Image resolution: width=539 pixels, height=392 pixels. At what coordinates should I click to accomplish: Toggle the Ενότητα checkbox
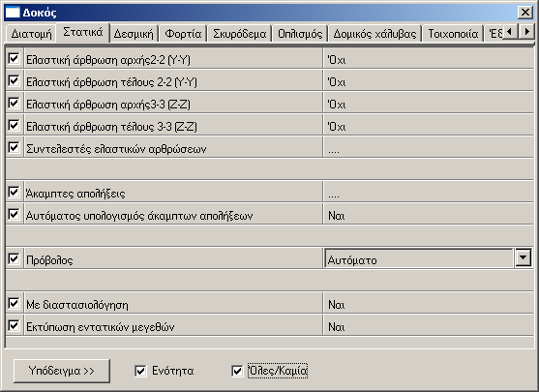[x=140, y=371]
